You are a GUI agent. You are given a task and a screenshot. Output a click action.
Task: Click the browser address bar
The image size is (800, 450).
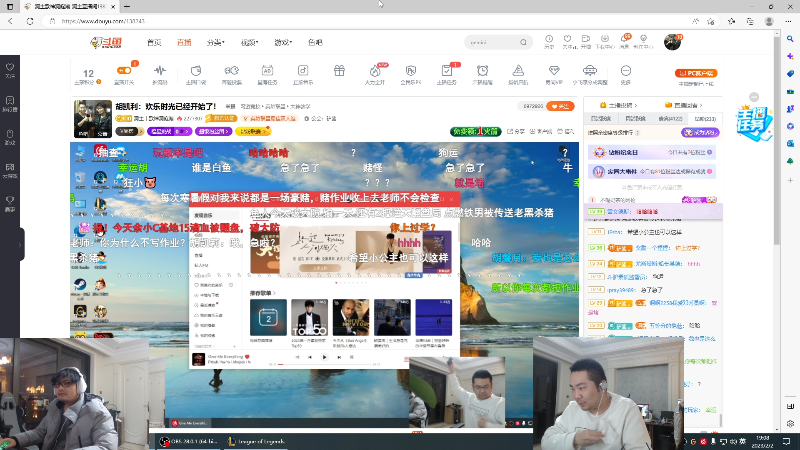[x=367, y=21]
